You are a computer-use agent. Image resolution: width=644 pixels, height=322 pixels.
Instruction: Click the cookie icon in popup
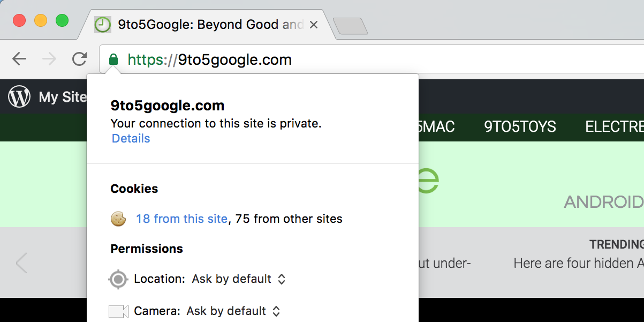(118, 219)
